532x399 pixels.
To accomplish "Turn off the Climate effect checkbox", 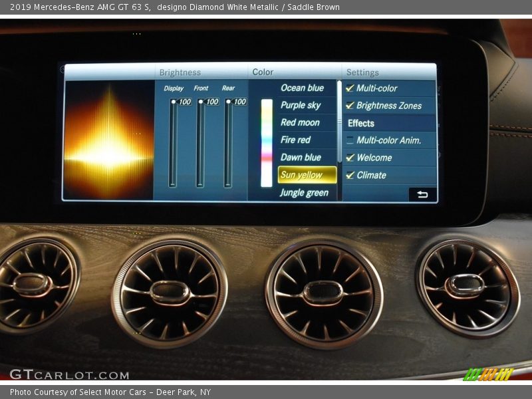I will tap(350, 176).
